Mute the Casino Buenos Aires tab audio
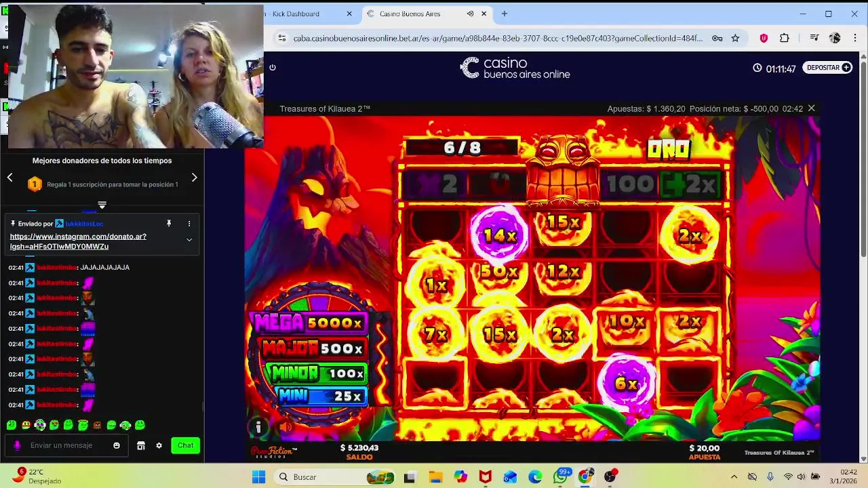This screenshot has width=868, height=488. pyautogui.click(x=470, y=14)
